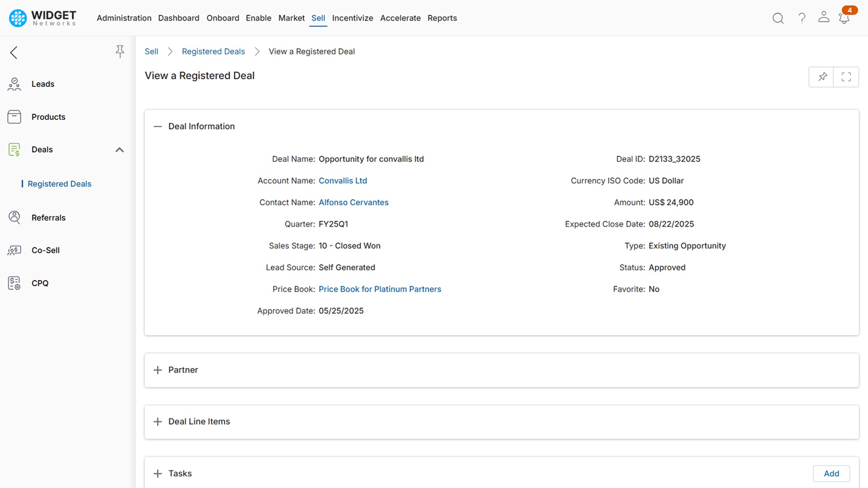Screen dimensions: 868x488
Task: Expand the Tasks section
Action: point(157,474)
